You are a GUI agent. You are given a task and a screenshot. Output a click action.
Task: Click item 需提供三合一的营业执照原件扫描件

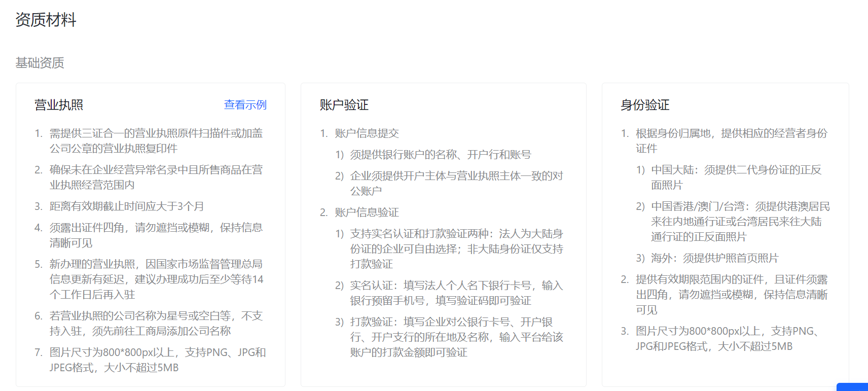[156, 141]
